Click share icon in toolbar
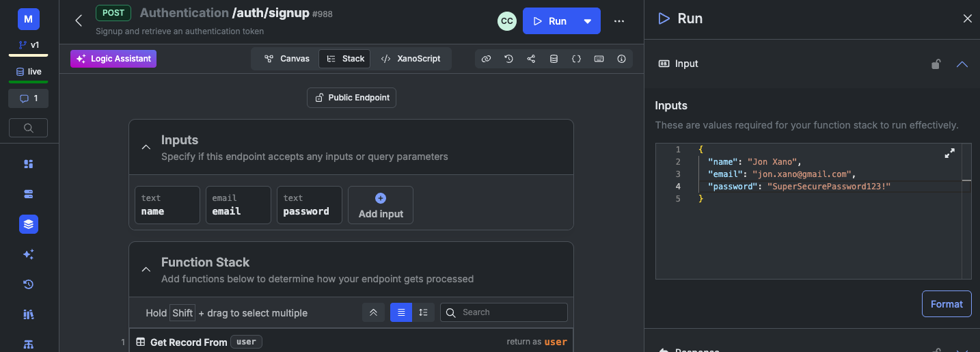The height and width of the screenshot is (352, 980). point(531,59)
